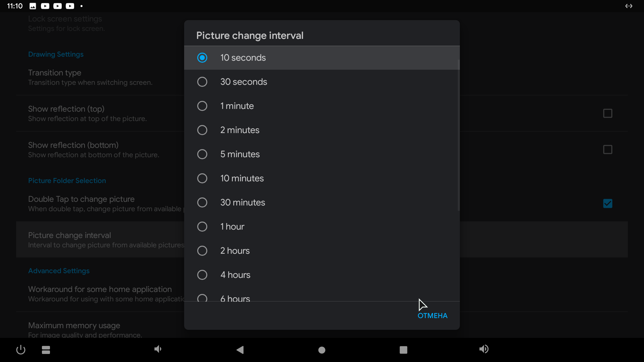Click the Picture Folder Selection header
The image size is (644, 362).
click(67, 181)
